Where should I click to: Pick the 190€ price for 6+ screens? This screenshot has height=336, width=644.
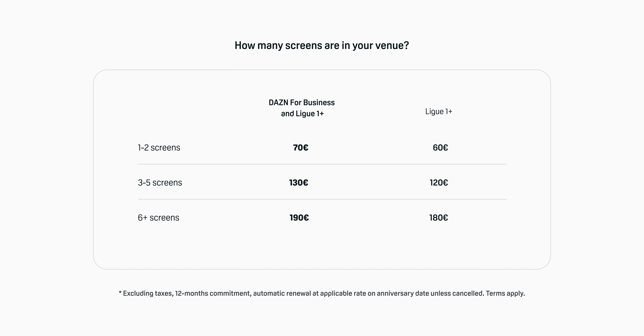point(299,218)
